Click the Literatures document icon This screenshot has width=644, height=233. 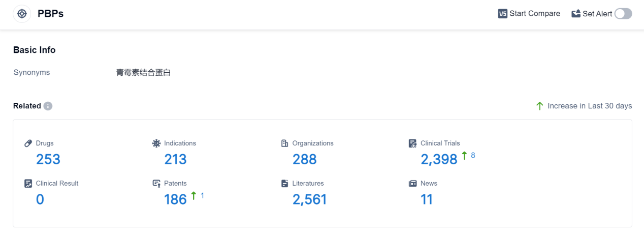285,183
